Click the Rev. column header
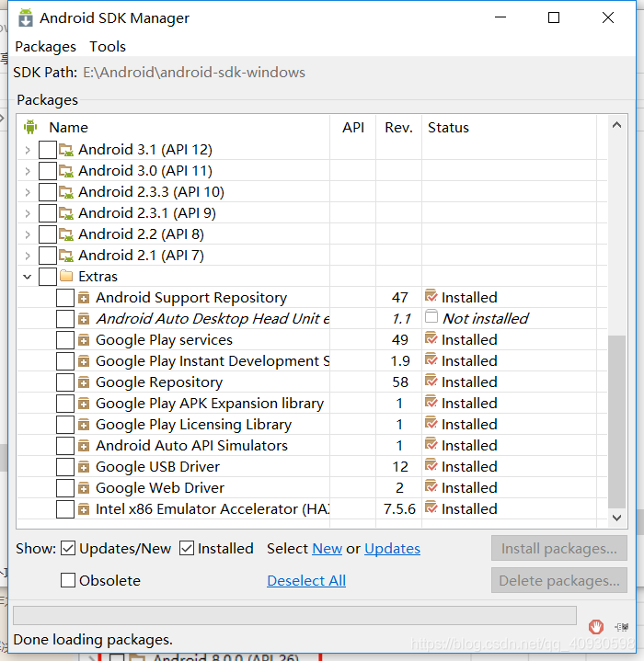644x661 pixels. coord(399,127)
